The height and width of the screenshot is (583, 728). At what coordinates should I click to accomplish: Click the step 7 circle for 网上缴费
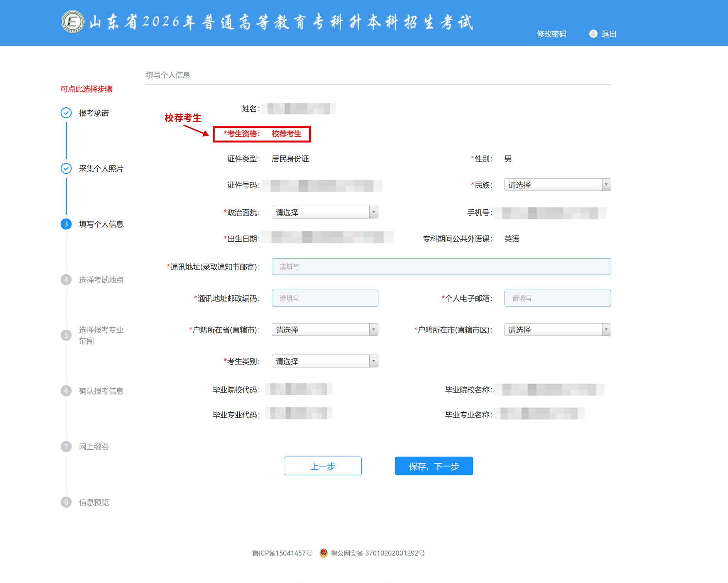pyautogui.click(x=66, y=446)
